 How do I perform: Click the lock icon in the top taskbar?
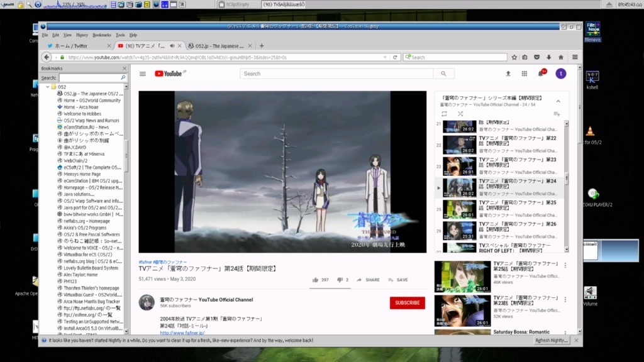point(20,4)
